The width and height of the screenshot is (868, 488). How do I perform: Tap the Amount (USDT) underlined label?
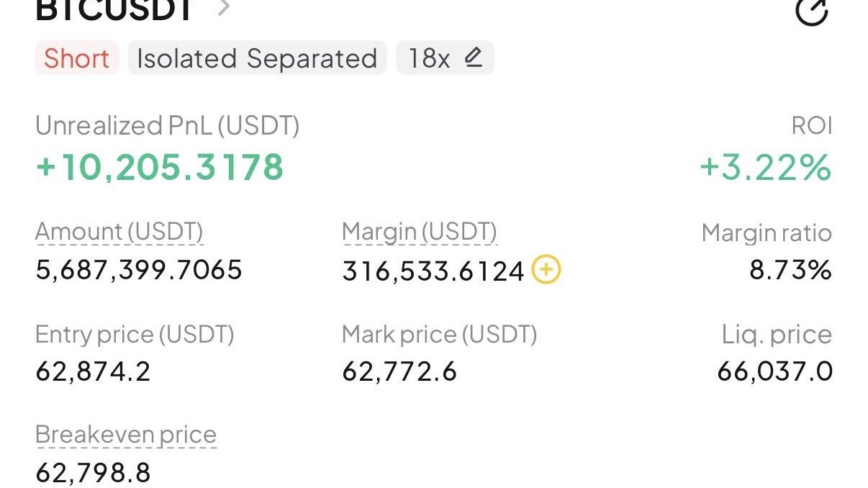pyautogui.click(x=119, y=232)
